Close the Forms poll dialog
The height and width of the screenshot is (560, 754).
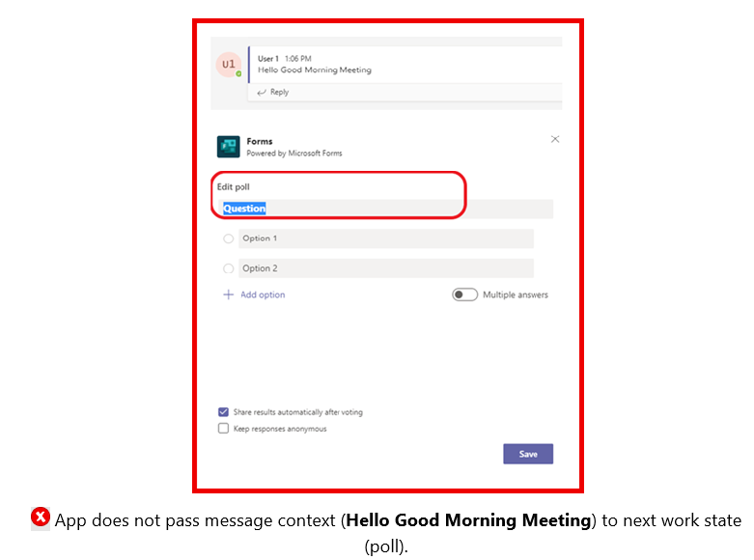tap(555, 139)
